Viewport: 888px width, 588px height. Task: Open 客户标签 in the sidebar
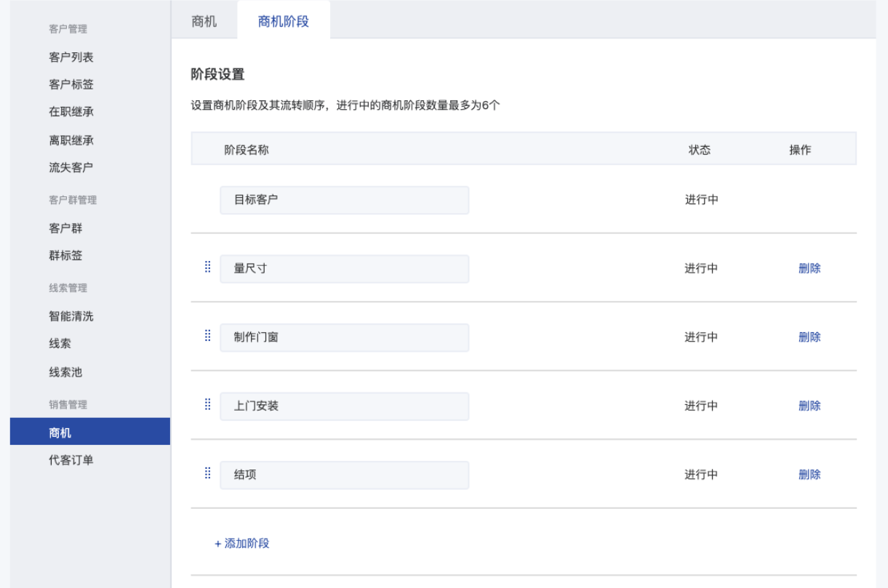click(71, 84)
